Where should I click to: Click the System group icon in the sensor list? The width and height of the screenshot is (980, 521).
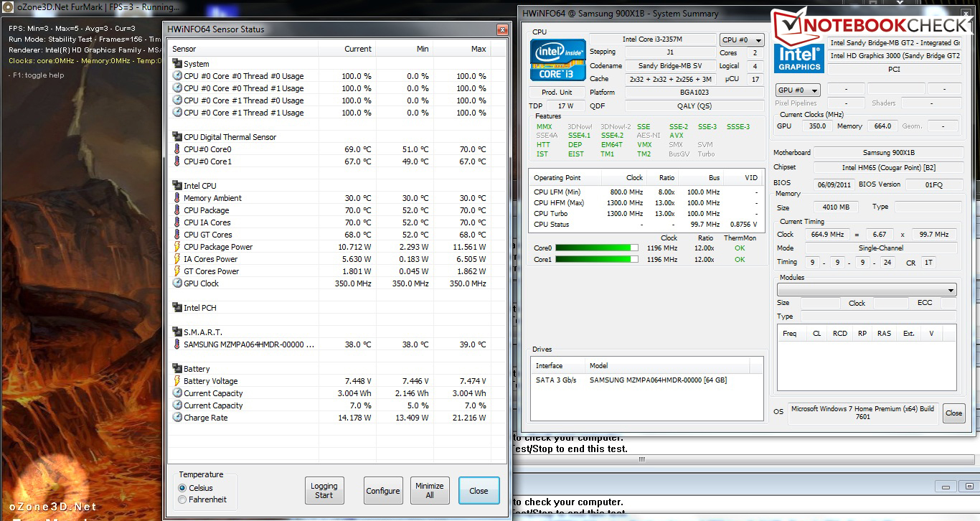(x=177, y=64)
